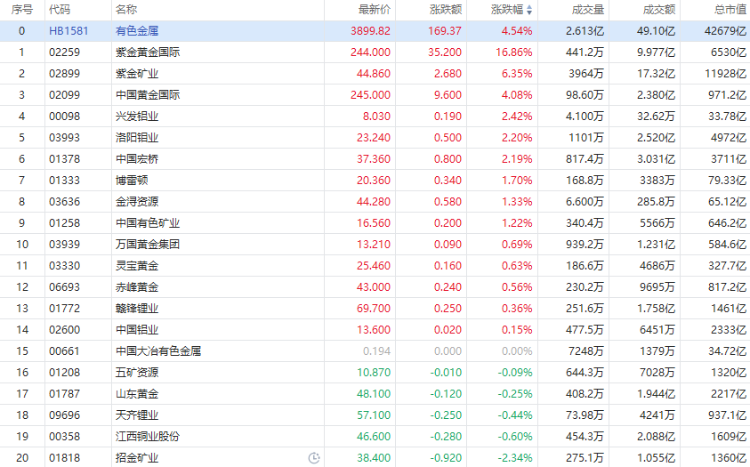Image resolution: width=750 pixels, height=467 pixels.
Task: Click stock code 02259
Action: click(65, 52)
